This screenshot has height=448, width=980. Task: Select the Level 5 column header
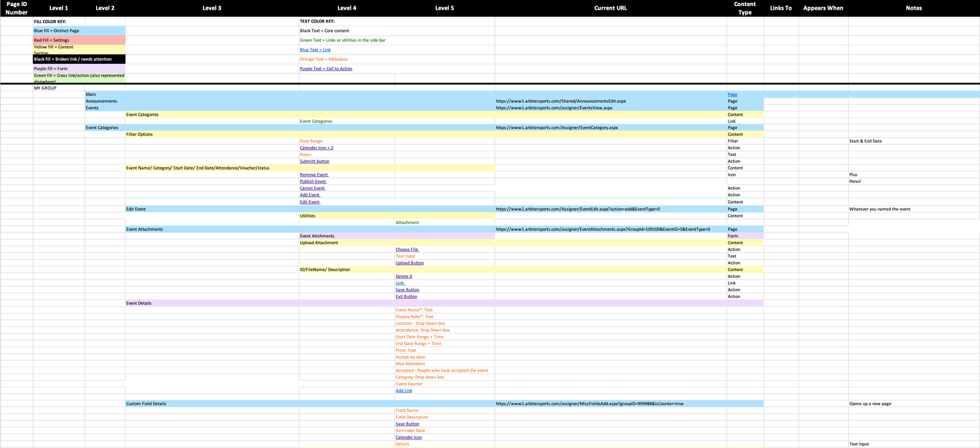point(445,8)
